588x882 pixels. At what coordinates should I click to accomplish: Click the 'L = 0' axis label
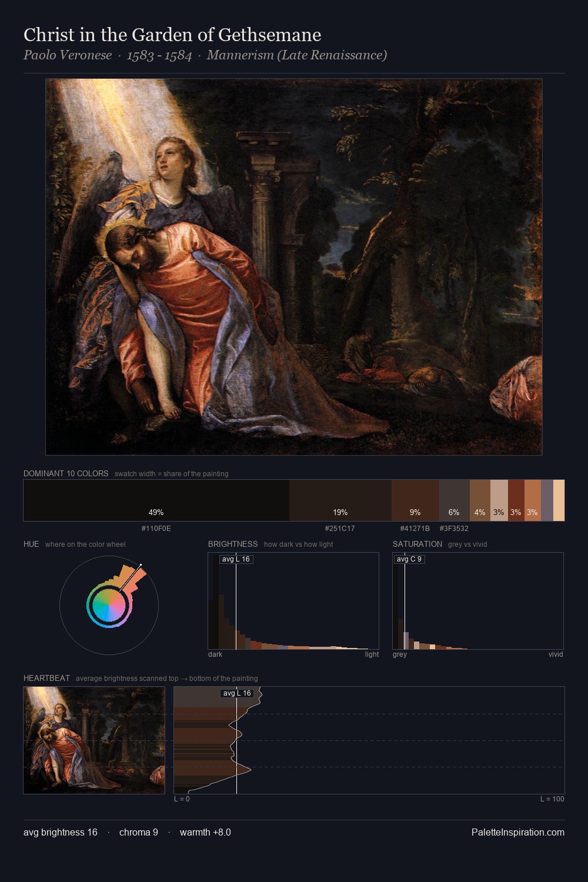(182, 799)
